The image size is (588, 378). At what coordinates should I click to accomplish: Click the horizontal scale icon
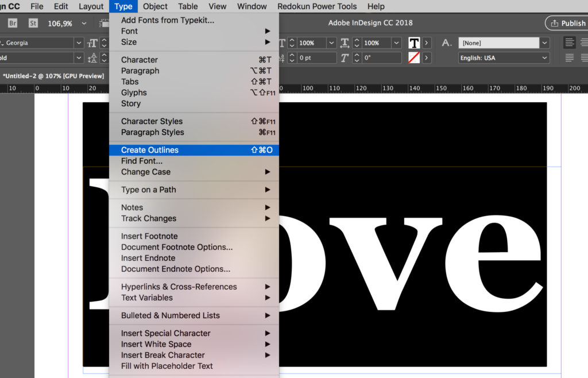click(x=345, y=43)
